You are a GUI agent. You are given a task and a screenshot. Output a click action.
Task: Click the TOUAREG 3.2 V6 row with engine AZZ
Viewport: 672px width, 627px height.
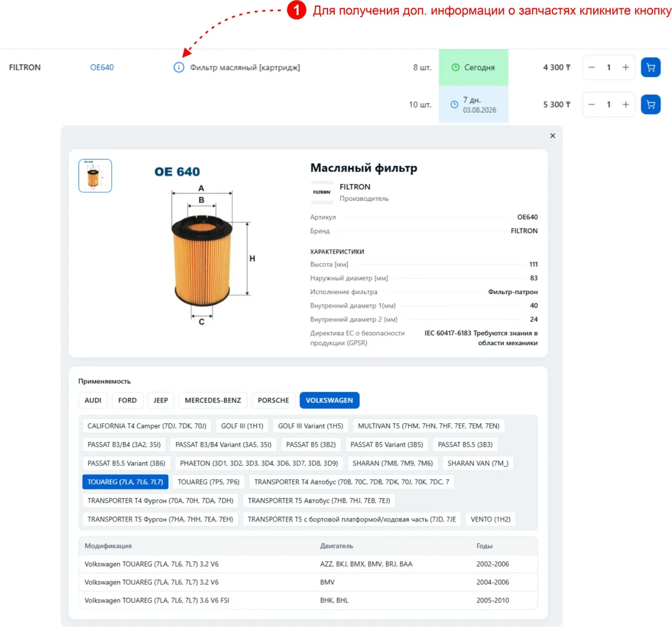point(308,564)
